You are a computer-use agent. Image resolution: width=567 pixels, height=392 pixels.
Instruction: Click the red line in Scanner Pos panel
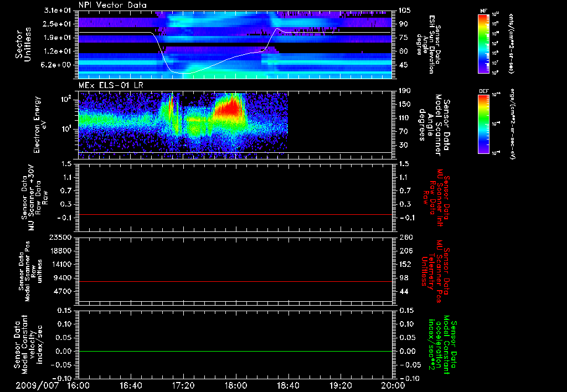pyautogui.click(x=235, y=281)
